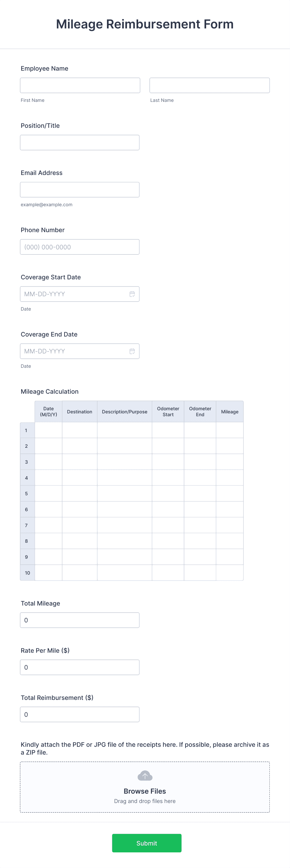Open the Coverage Start Date calendar picker

(x=132, y=294)
